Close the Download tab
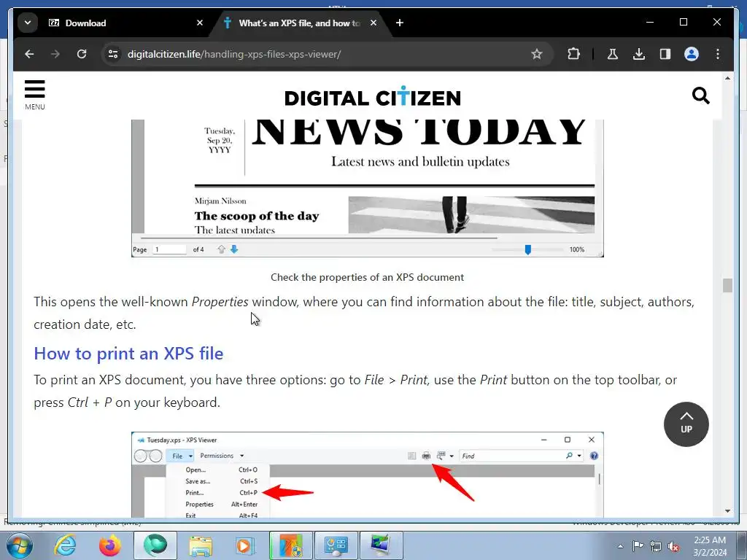The image size is (747, 560). tap(200, 23)
